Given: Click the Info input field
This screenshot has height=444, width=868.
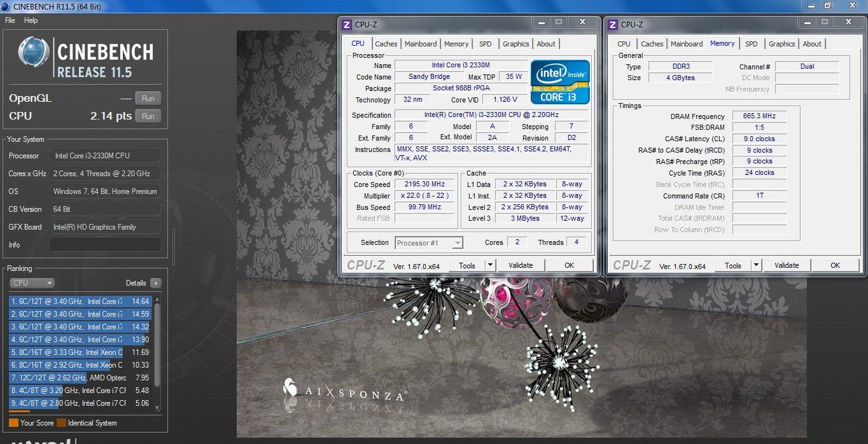Looking at the screenshot, I should (106, 245).
